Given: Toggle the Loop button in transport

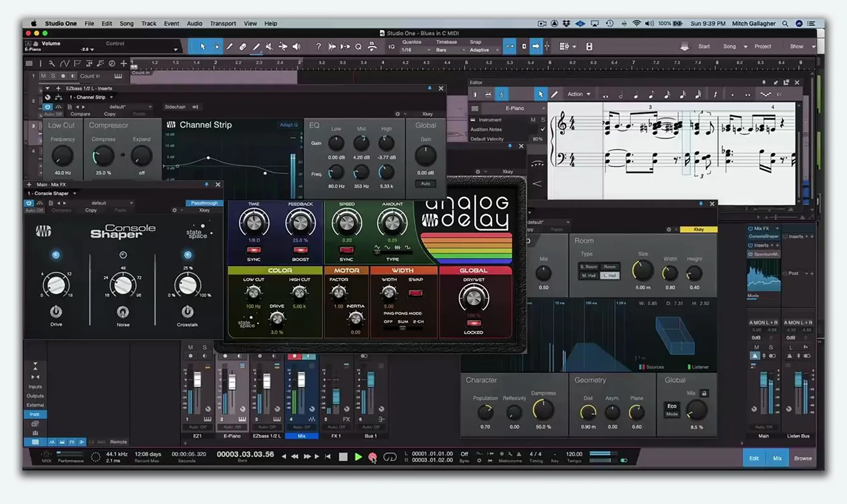Looking at the screenshot, I should (390, 457).
